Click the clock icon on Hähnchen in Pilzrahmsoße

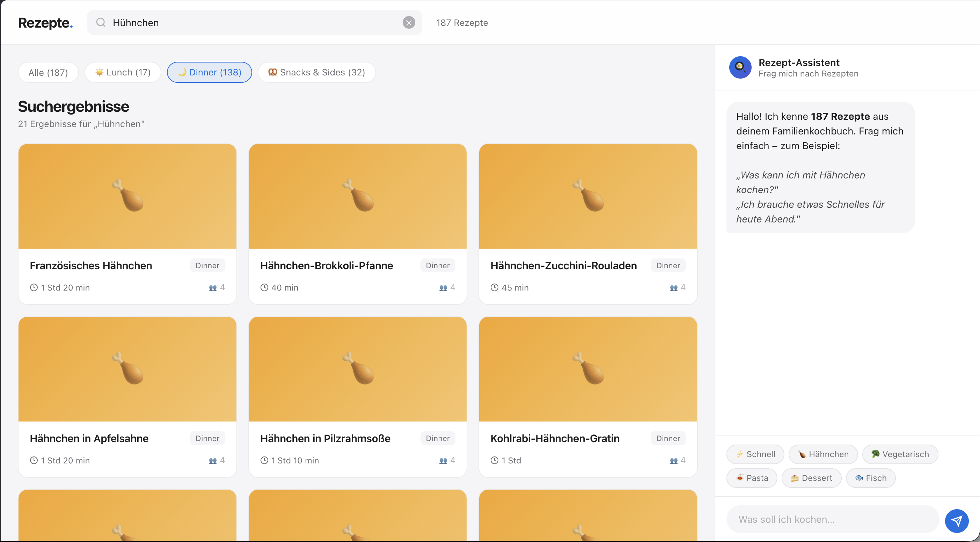[x=264, y=461]
